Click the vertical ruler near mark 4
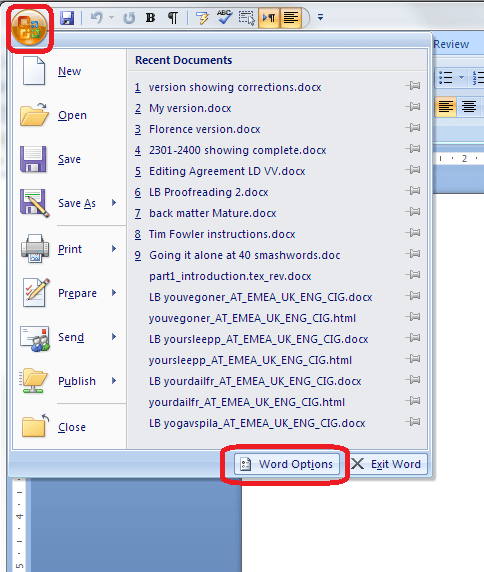Viewport: 484px width, 572px height. pos(20,516)
